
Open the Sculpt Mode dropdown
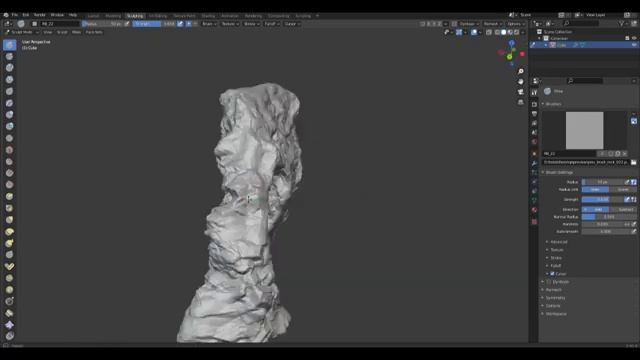point(21,32)
